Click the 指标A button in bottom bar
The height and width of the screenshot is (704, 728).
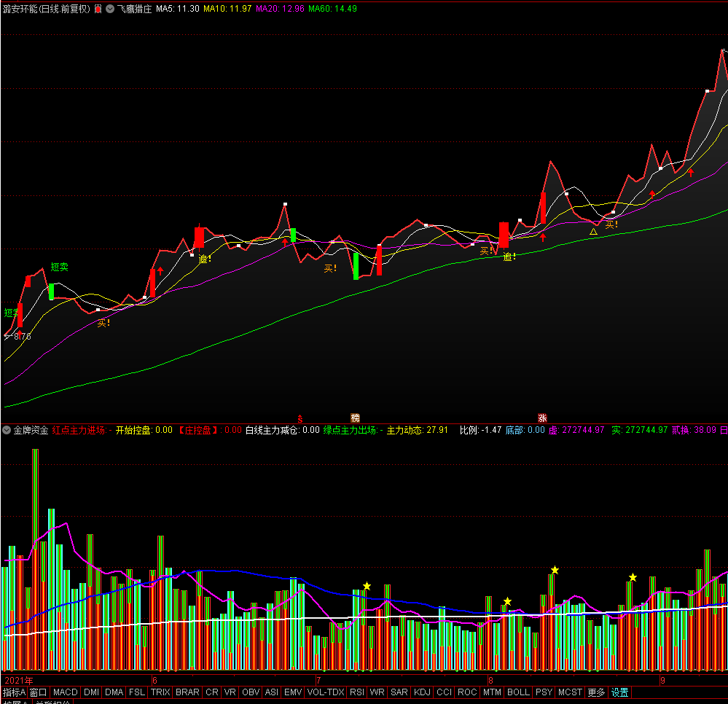pos(14,692)
